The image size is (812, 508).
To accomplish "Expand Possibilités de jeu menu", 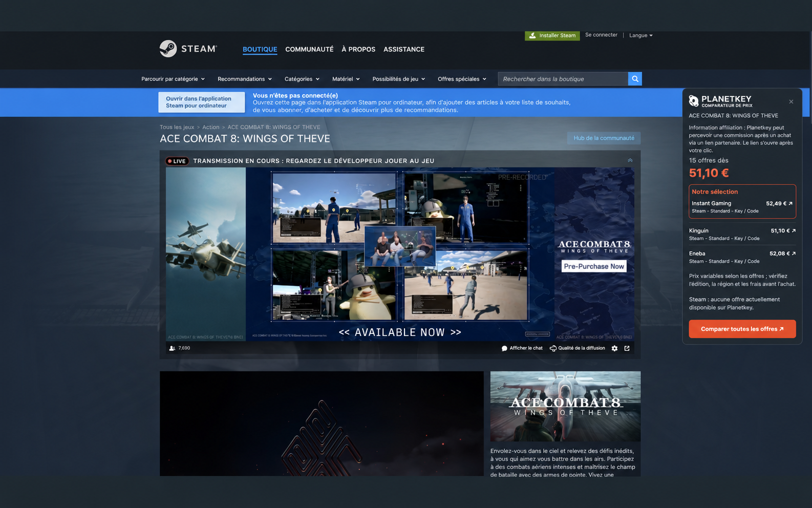I will [399, 79].
